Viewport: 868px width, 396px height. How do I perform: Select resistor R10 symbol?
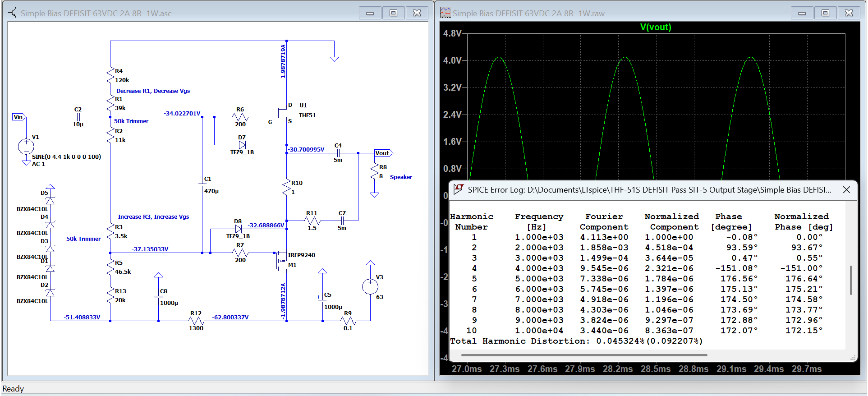286,187
